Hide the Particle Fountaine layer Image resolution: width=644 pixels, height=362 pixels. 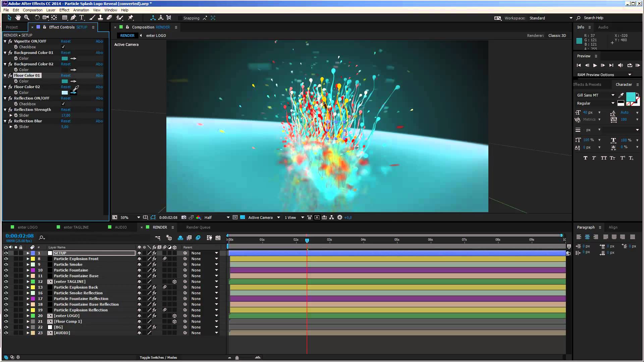6,270
